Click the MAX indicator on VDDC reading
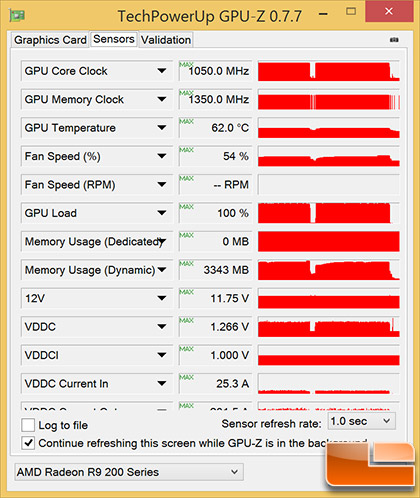Image resolution: width=420 pixels, height=498 pixels. [x=186, y=320]
